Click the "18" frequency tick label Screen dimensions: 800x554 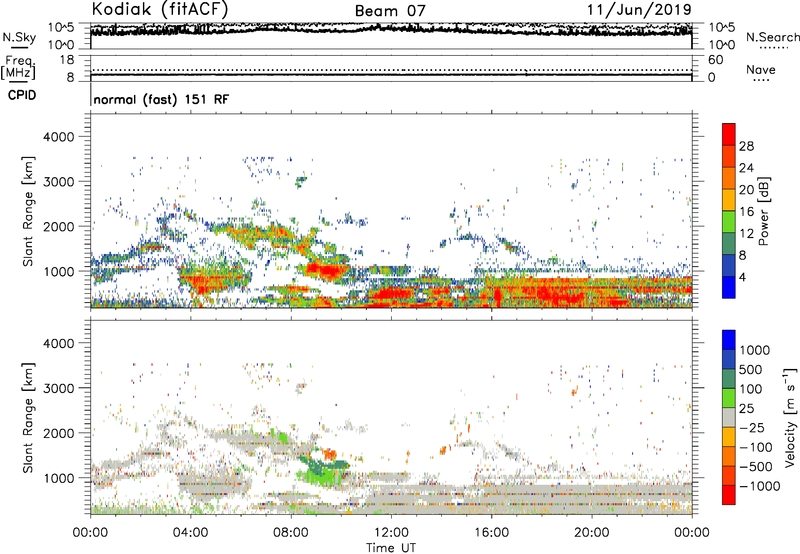(x=67, y=60)
